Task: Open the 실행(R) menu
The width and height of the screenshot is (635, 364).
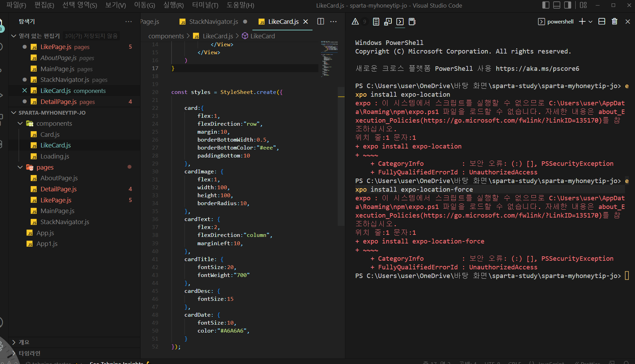Action: (174, 5)
